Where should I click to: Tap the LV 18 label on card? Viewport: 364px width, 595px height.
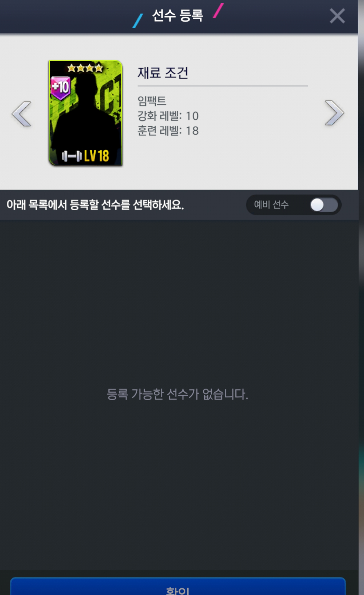click(x=97, y=156)
